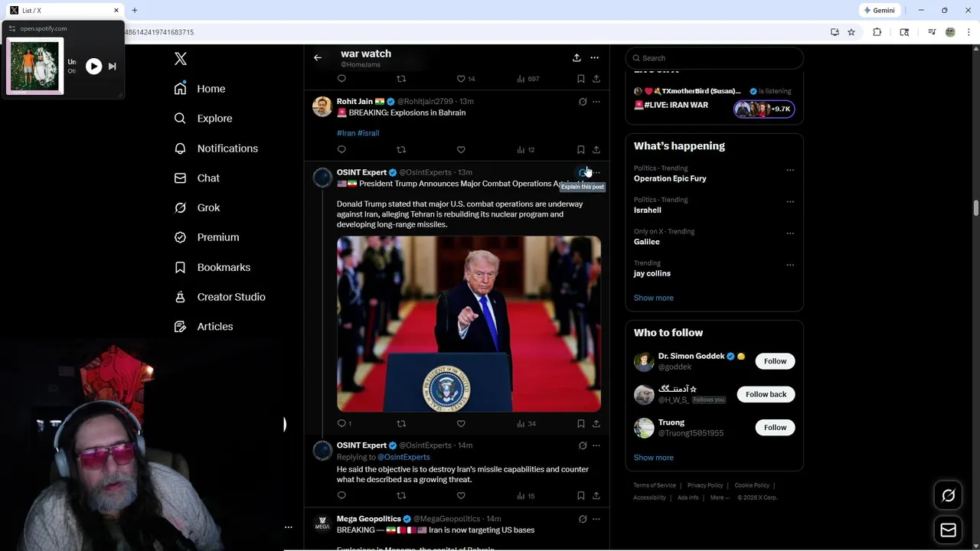Screen dimensions: 980x551
Task: Share the war watch list
Action: pos(577,57)
